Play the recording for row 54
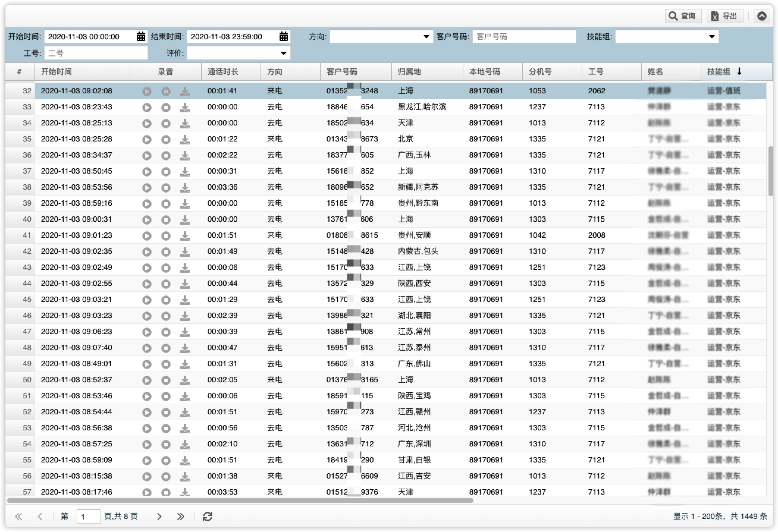This screenshot has height=532, width=778. [147, 445]
